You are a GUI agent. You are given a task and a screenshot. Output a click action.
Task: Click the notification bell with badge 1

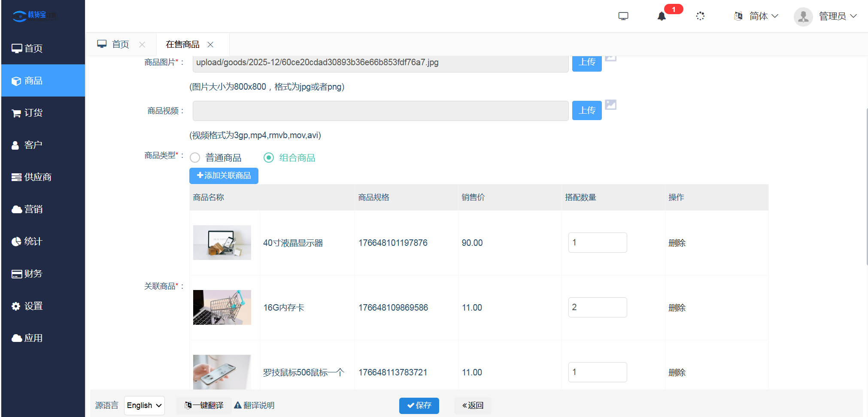[x=662, y=16]
